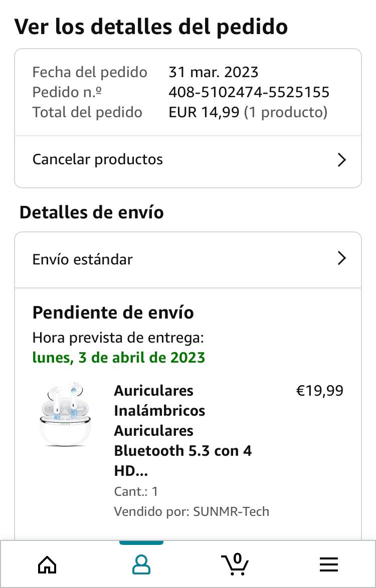The image size is (376, 588).
Task: Open the account profile icon
Action: [141, 564]
